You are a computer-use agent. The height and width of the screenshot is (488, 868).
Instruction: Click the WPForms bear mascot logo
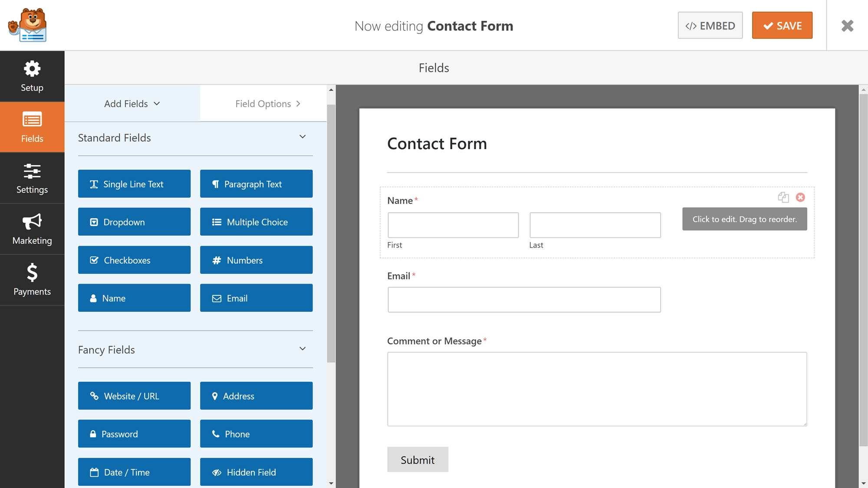(x=27, y=25)
